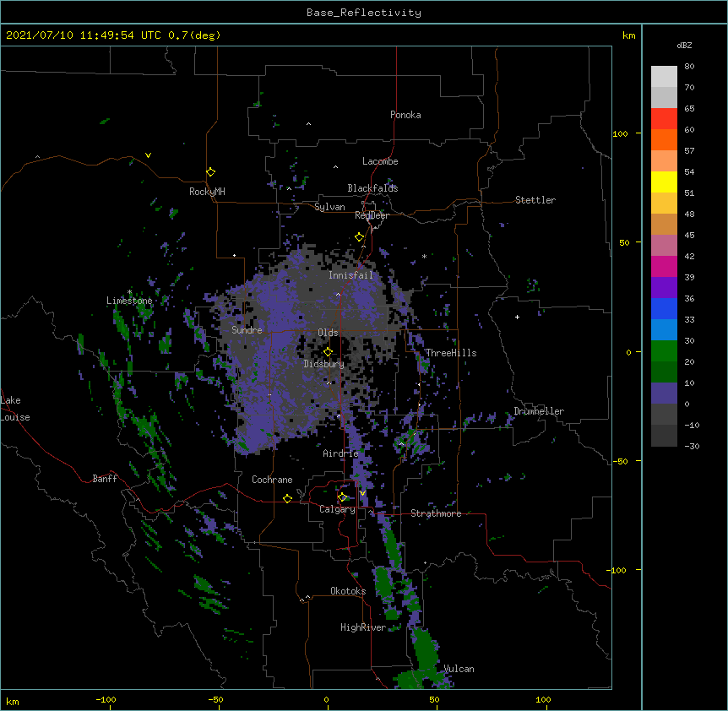The height and width of the screenshot is (711, 728).
Task: Click the Lacombe city label
Action: point(380,161)
